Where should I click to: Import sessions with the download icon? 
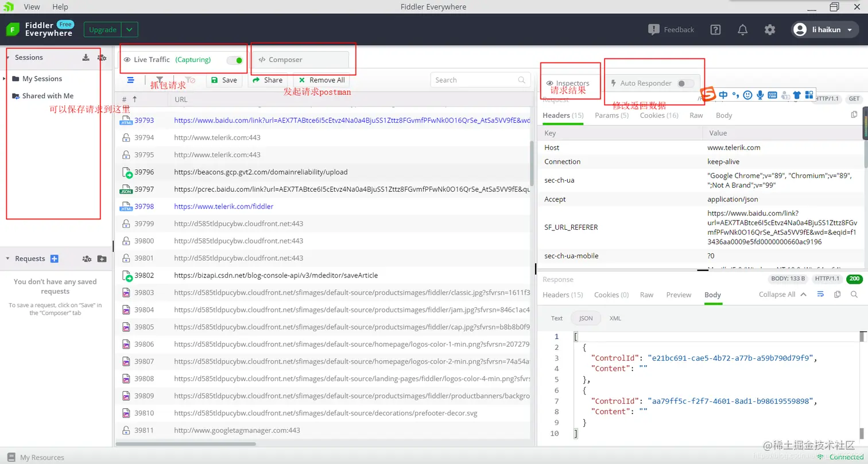click(86, 57)
